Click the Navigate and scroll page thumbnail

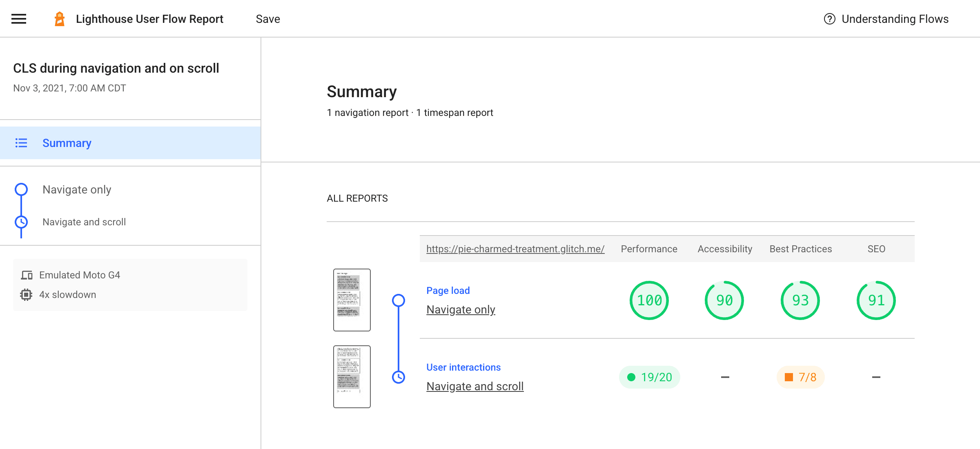point(352,376)
